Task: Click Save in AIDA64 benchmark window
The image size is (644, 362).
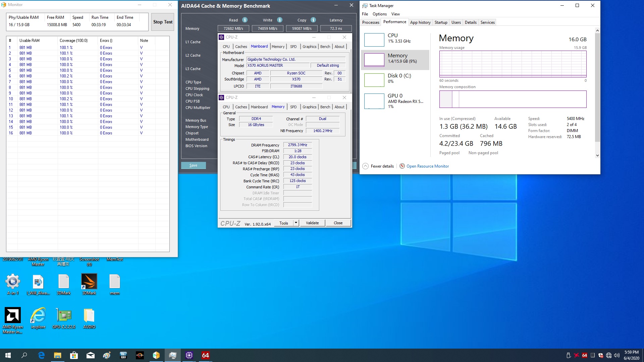Action: 193,166
